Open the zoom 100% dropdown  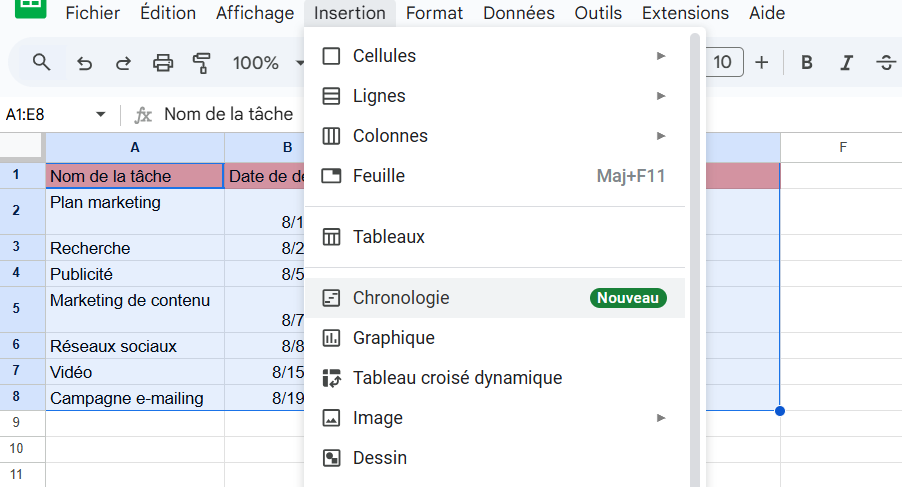coord(267,63)
